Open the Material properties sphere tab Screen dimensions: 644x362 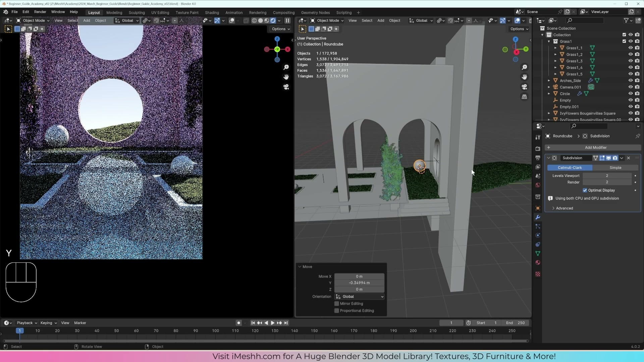pos(538,262)
